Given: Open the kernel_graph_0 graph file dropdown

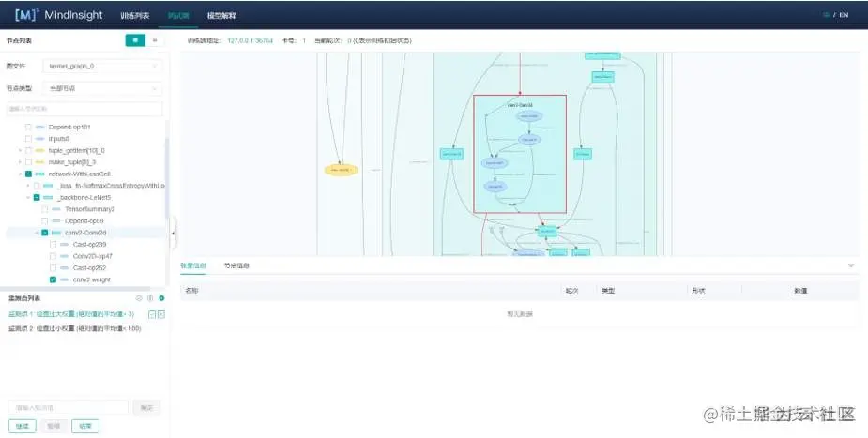Looking at the screenshot, I should tap(102, 66).
